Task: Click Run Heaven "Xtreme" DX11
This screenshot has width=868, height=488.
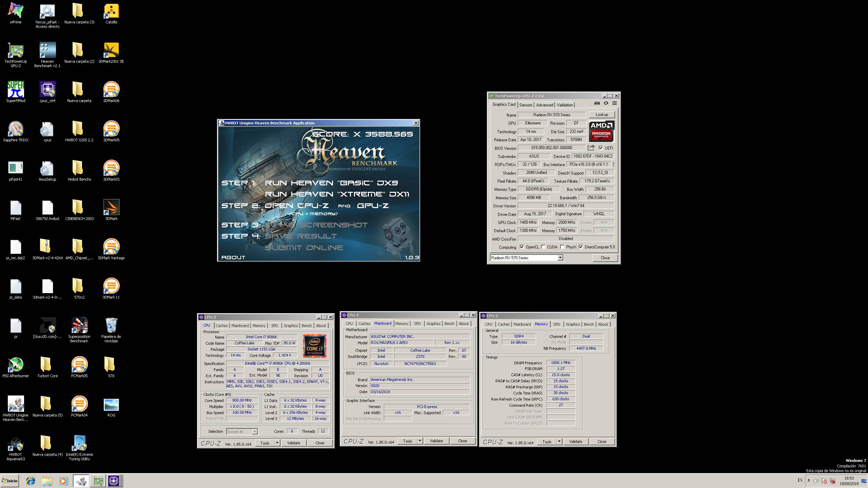Action: click(x=337, y=194)
